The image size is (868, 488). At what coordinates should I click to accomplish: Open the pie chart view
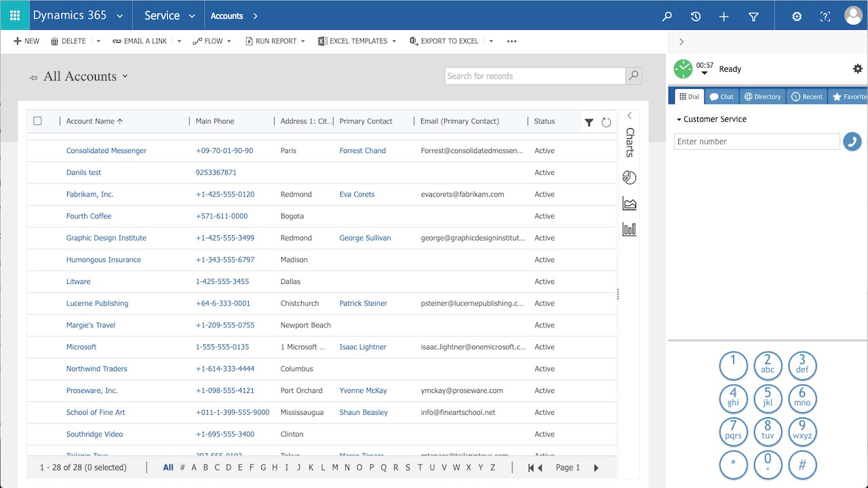point(629,178)
